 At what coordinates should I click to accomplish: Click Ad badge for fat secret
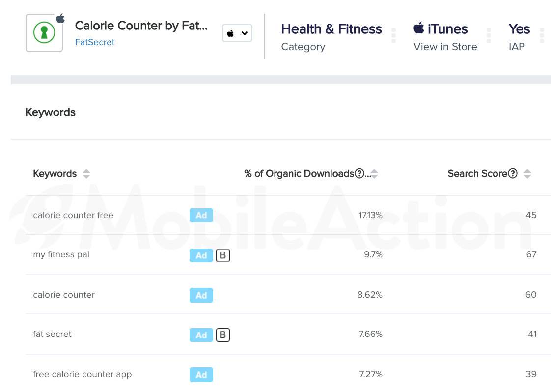point(201,335)
